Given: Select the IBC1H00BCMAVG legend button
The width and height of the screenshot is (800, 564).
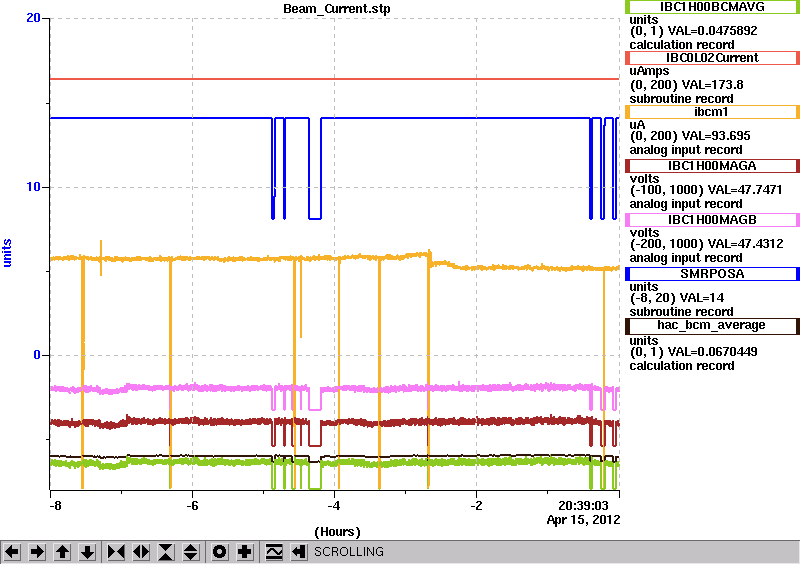Looking at the screenshot, I should pyautogui.click(x=712, y=7).
